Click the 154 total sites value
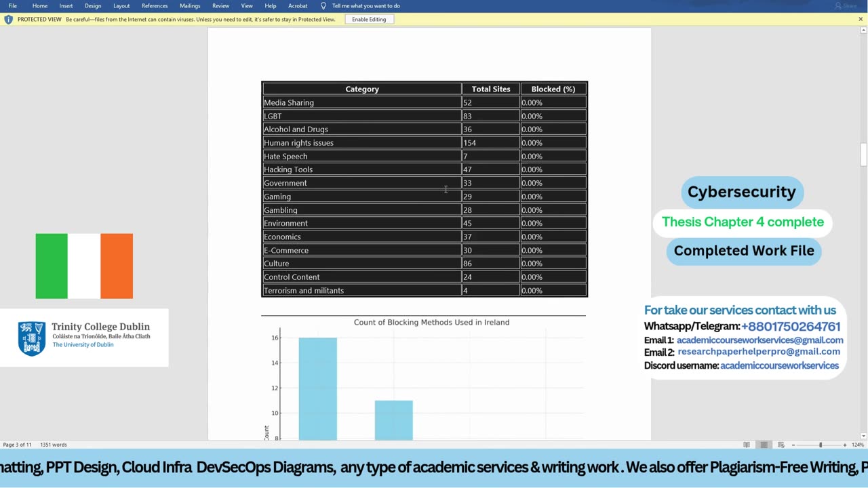The image size is (868, 488). 470,142
